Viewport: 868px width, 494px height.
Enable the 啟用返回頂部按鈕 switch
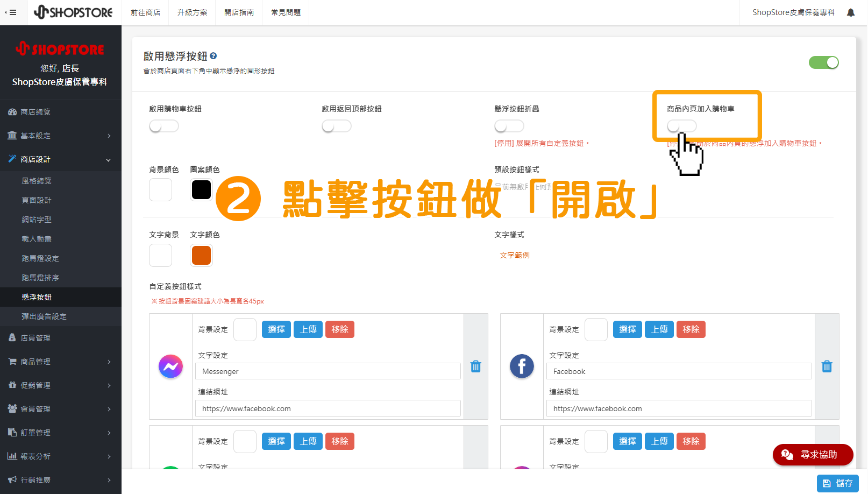coord(337,126)
